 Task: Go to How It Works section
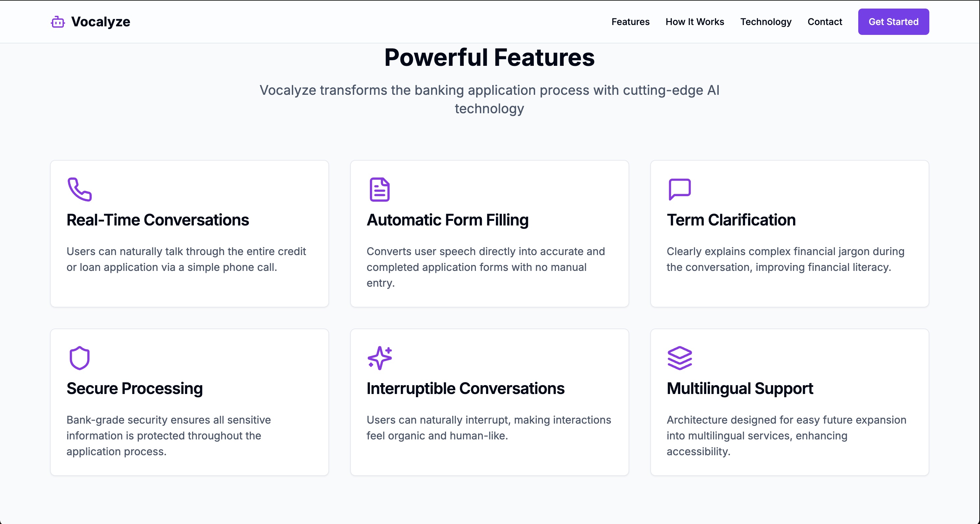(x=695, y=22)
